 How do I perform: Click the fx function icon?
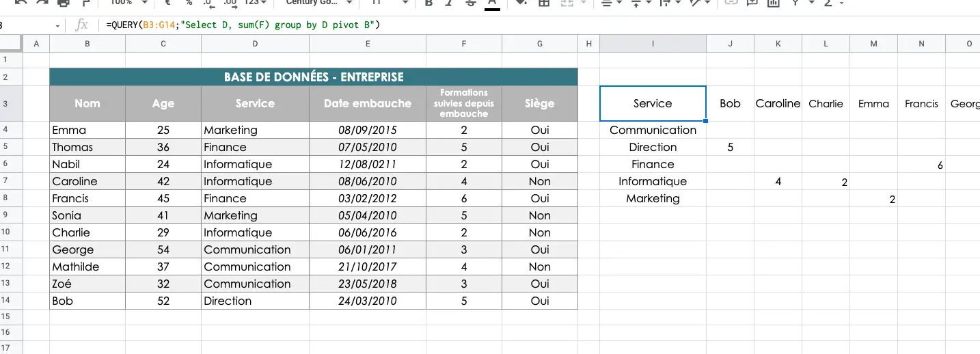coord(82,25)
